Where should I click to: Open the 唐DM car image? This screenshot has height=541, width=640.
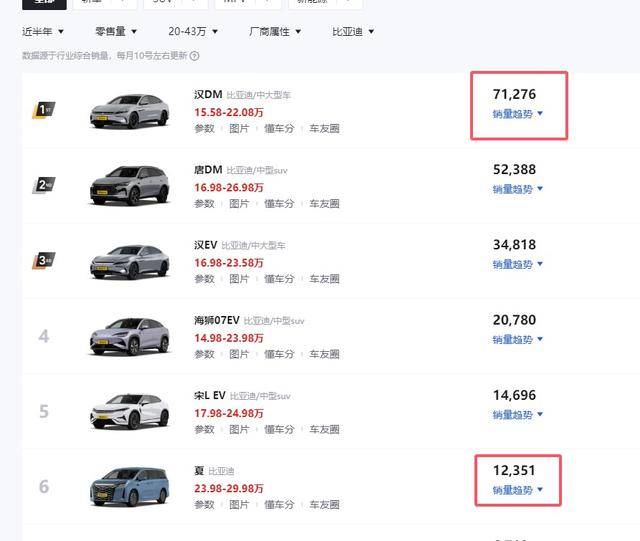click(130, 186)
